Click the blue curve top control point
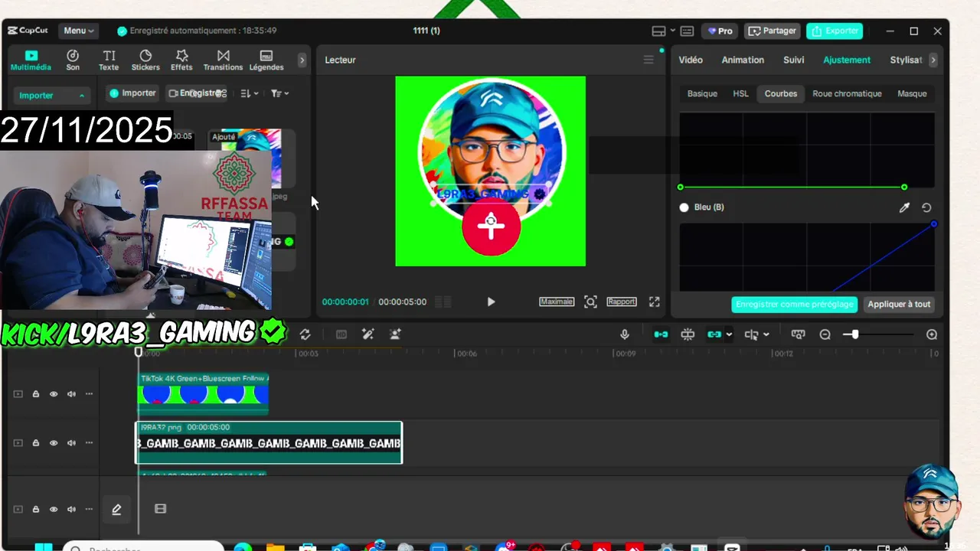The width and height of the screenshot is (980, 551). click(934, 224)
